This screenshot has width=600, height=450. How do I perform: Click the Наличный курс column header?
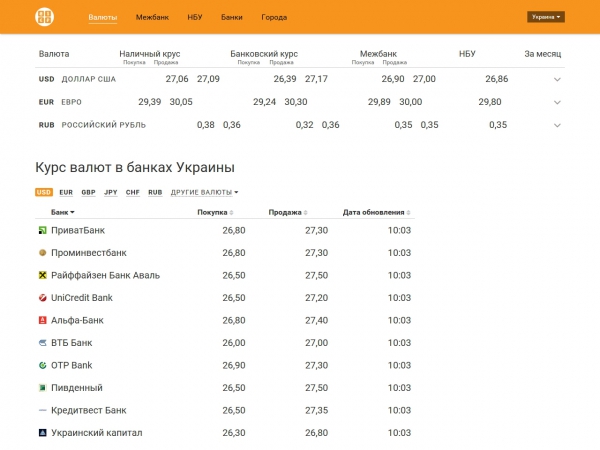(150, 54)
